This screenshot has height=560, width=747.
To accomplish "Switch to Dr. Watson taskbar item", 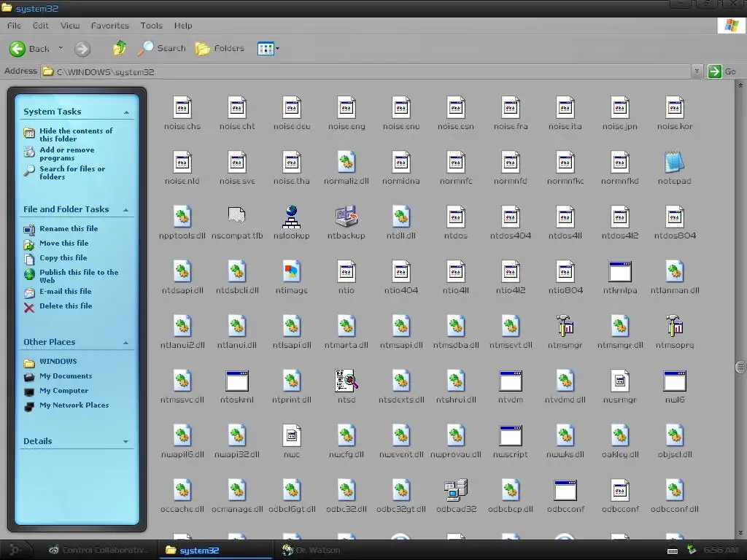I will (x=311, y=550).
